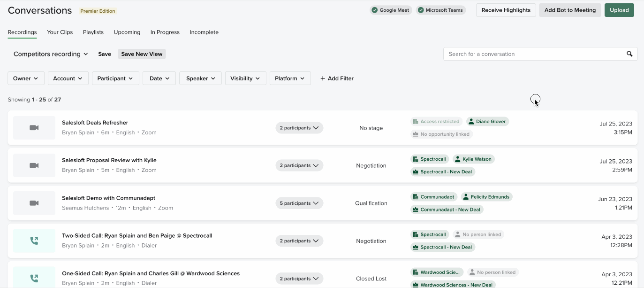Click phone call icon for One-Sided Call
644x288 pixels.
34,278
